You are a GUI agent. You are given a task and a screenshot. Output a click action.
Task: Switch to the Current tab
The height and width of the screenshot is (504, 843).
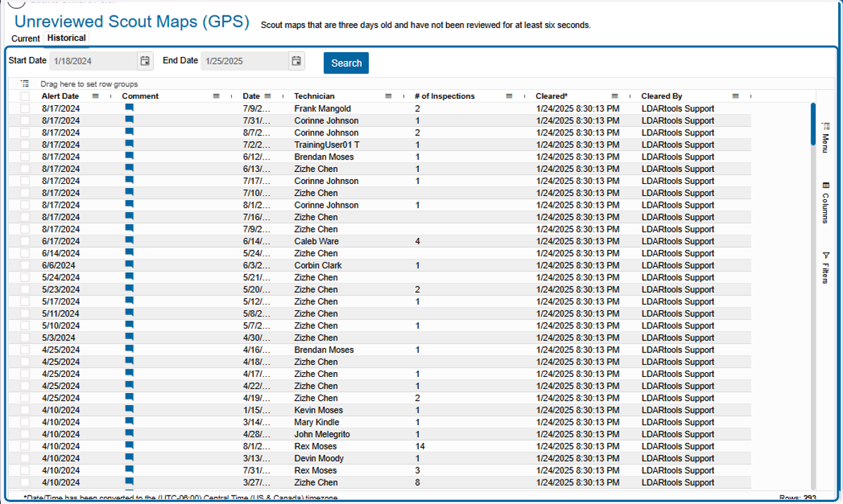(26, 39)
